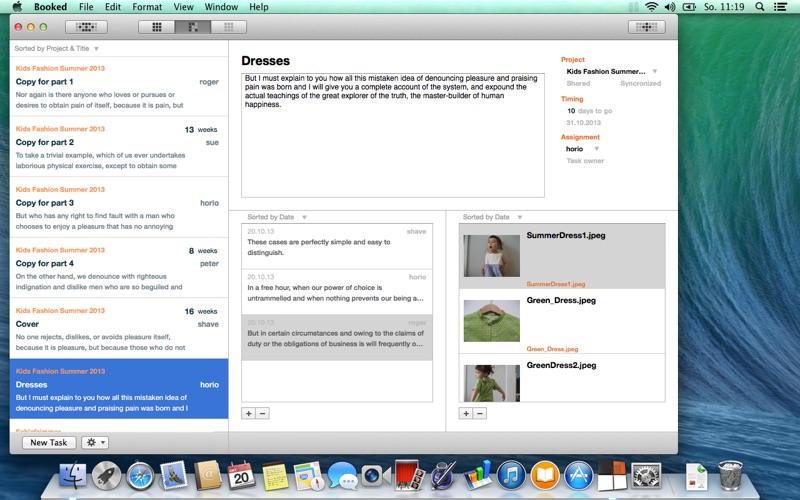The width and height of the screenshot is (800, 500).
Task: Open the note starting 'In a free hour'
Action: click(337, 292)
